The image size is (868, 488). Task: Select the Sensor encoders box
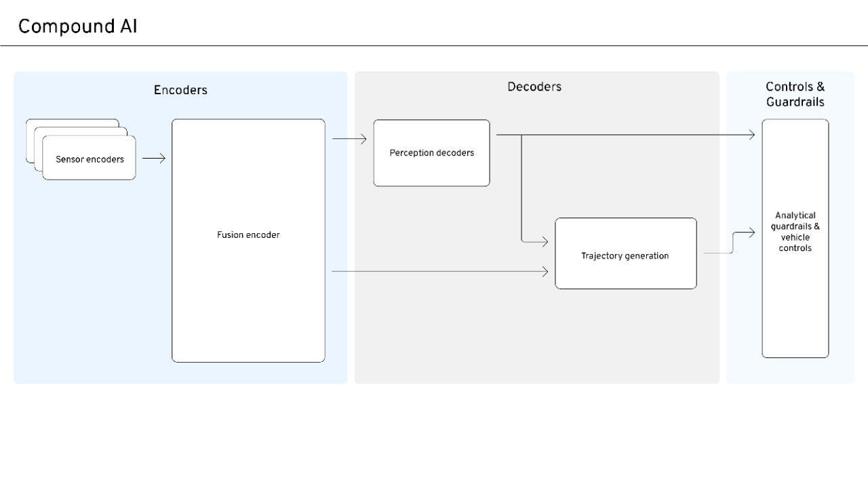coord(90,159)
